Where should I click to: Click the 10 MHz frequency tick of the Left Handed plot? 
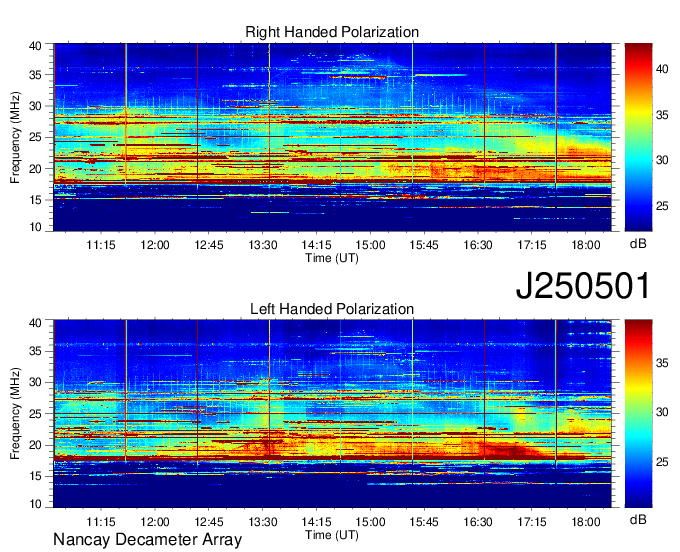pos(35,503)
